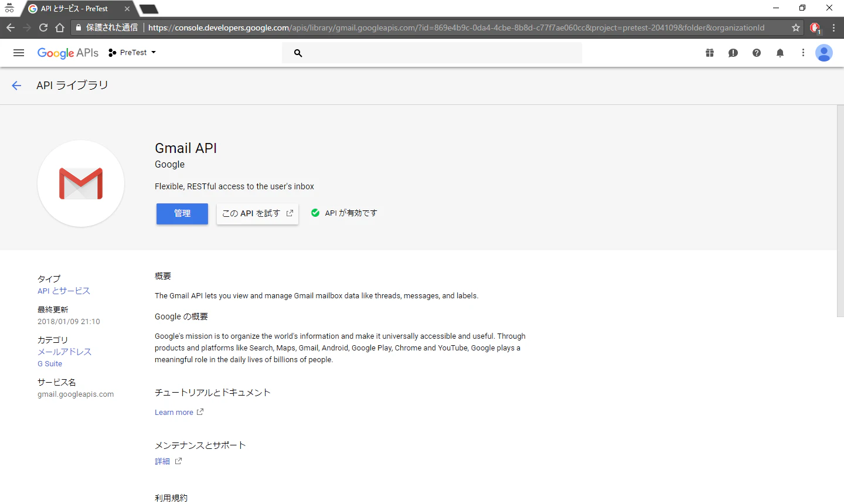The width and height of the screenshot is (844, 504).
Task: Open the user account avatar
Action: coord(824,53)
